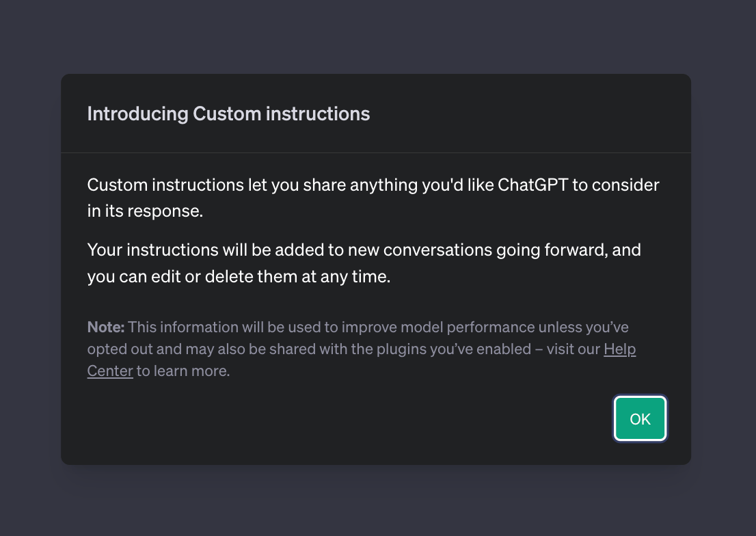
Task: Click the underlined word "Help" in the note
Action: [x=619, y=349]
